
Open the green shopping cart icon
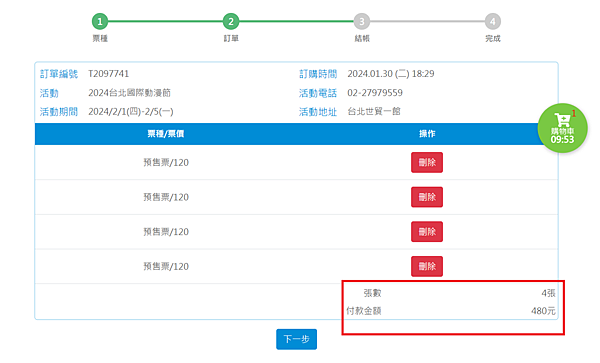(562, 128)
